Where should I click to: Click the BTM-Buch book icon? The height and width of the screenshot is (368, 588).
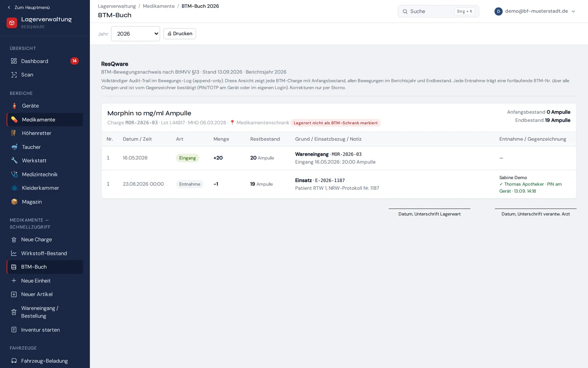point(14,267)
